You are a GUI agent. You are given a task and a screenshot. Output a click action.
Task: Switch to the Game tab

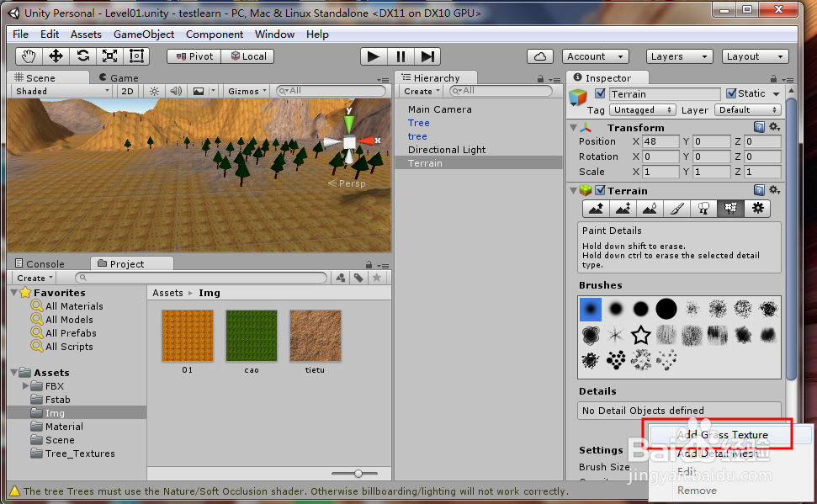[119, 78]
